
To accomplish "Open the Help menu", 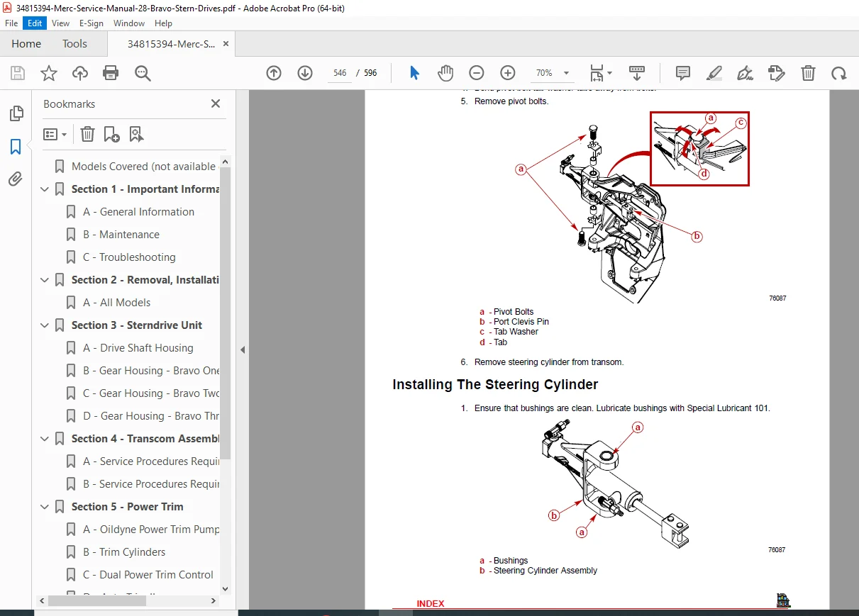I will pos(163,23).
